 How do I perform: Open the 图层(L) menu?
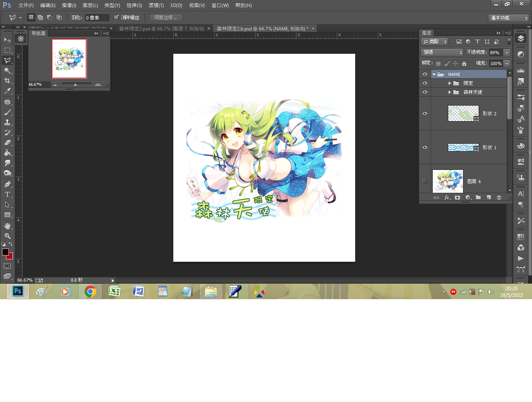(90, 5)
